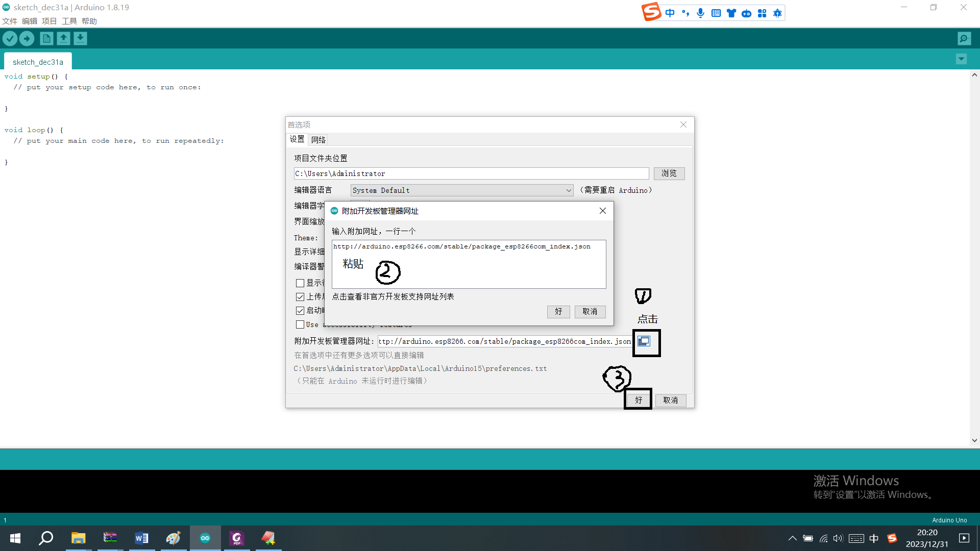Open the Serial Monitor magnifier icon
Viewport: 980px width, 551px height.
[964, 38]
